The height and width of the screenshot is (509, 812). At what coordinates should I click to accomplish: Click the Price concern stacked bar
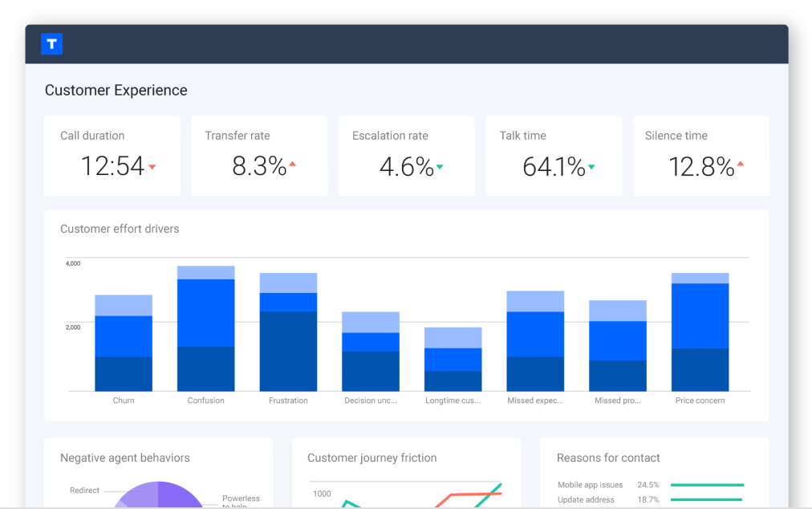tap(700, 332)
